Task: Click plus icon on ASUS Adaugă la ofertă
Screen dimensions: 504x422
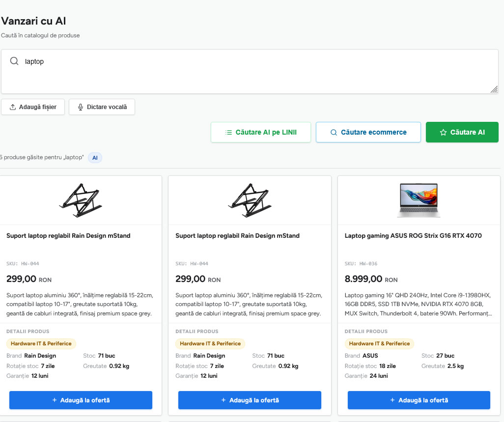Action: (392, 400)
